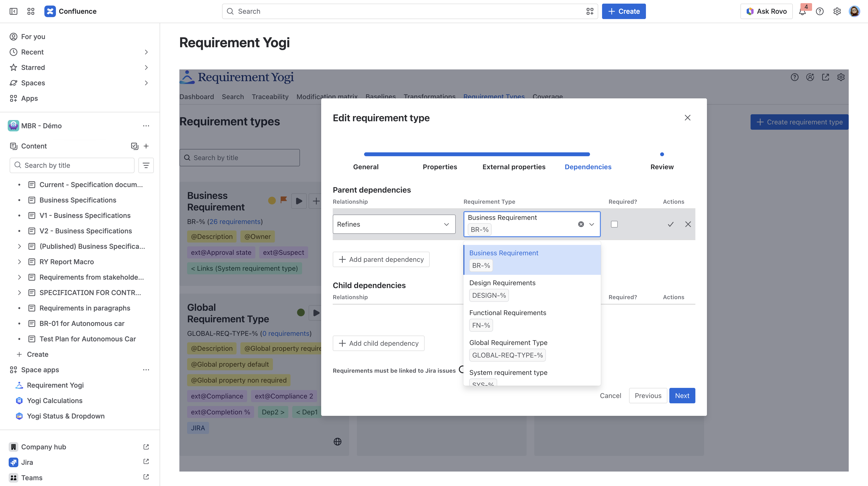Screen dimensions: 868x486
Task: Open Requirement Yogi in new window icon
Action: tap(826, 77)
